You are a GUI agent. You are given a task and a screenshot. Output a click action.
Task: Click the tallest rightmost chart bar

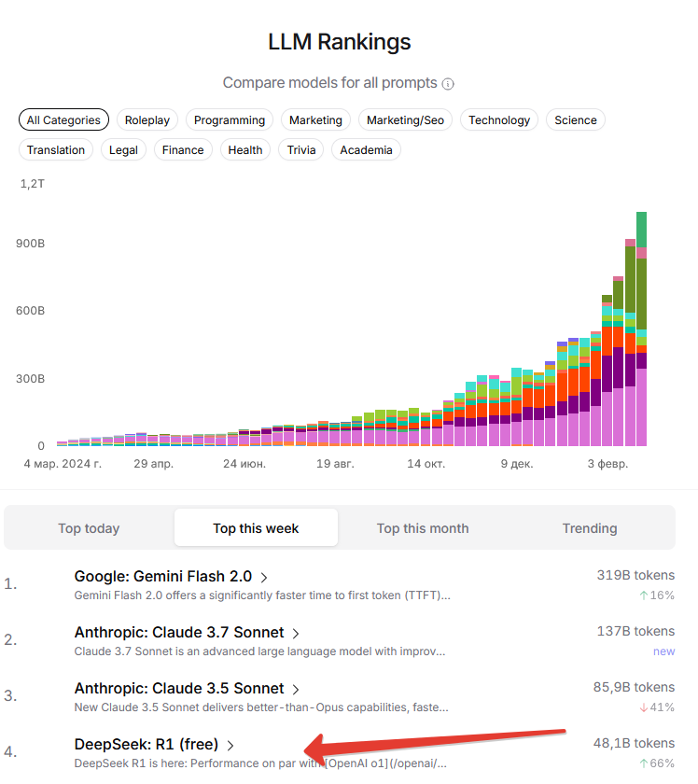(641, 329)
